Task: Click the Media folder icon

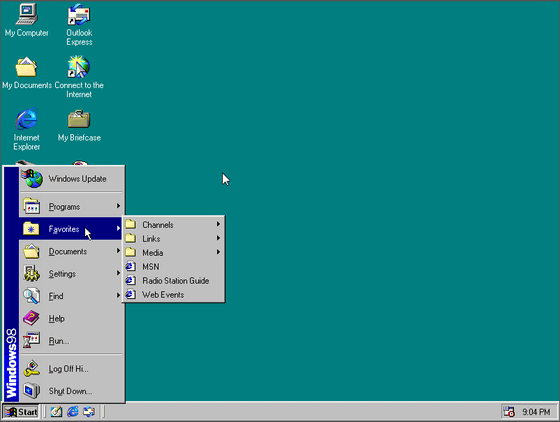Action: click(x=131, y=252)
